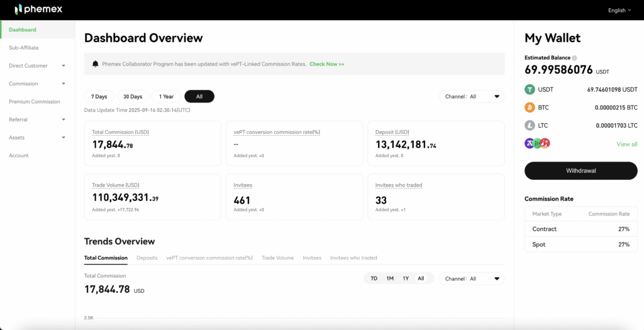Choose 1M range in Trends chart

pos(390,278)
